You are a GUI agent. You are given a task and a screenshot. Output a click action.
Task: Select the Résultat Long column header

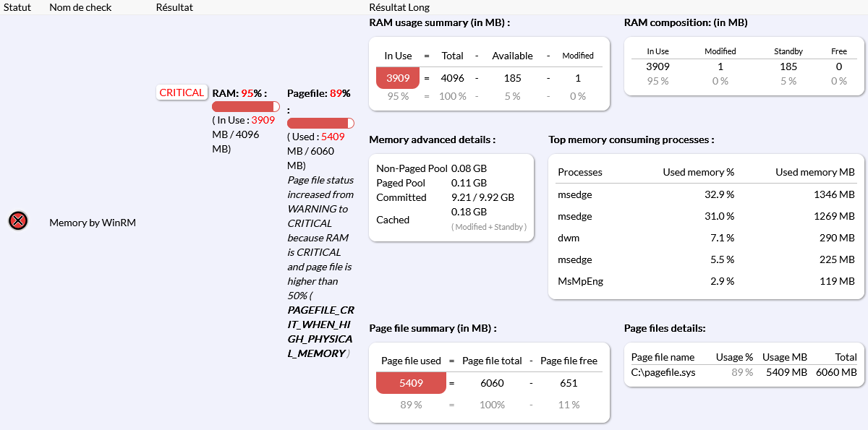399,7
